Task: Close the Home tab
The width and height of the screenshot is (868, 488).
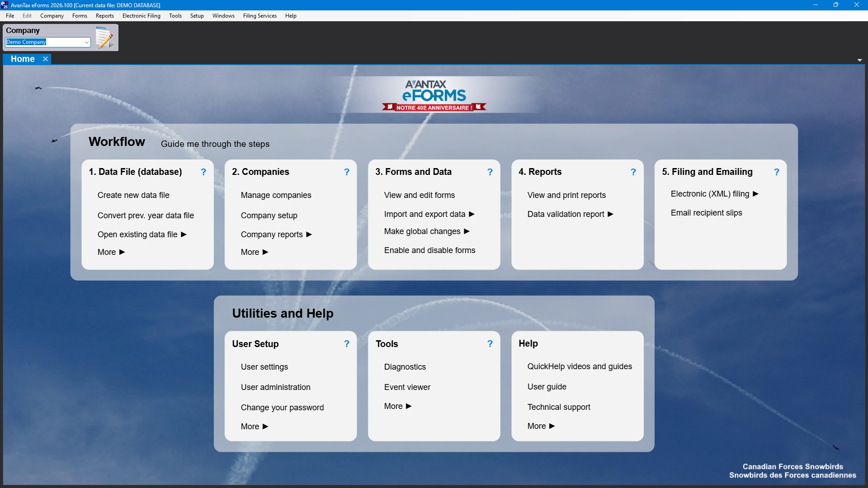Action: point(45,59)
